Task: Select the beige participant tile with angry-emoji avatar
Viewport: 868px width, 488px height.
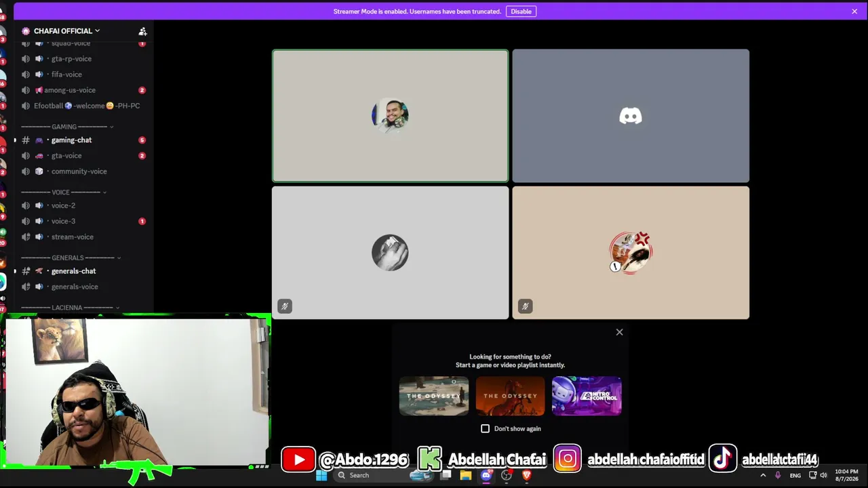Action: click(631, 253)
